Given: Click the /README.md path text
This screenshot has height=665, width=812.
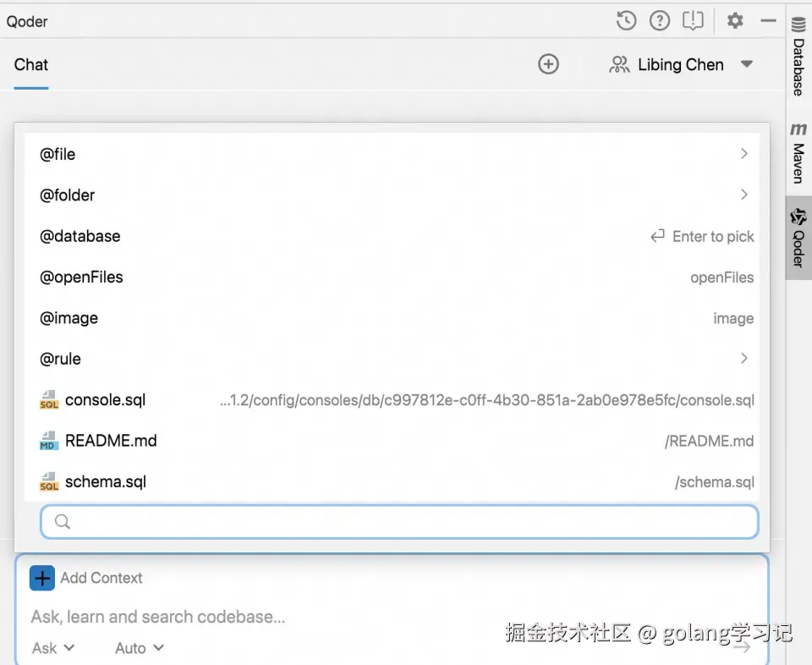Looking at the screenshot, I should click(710, 441).
